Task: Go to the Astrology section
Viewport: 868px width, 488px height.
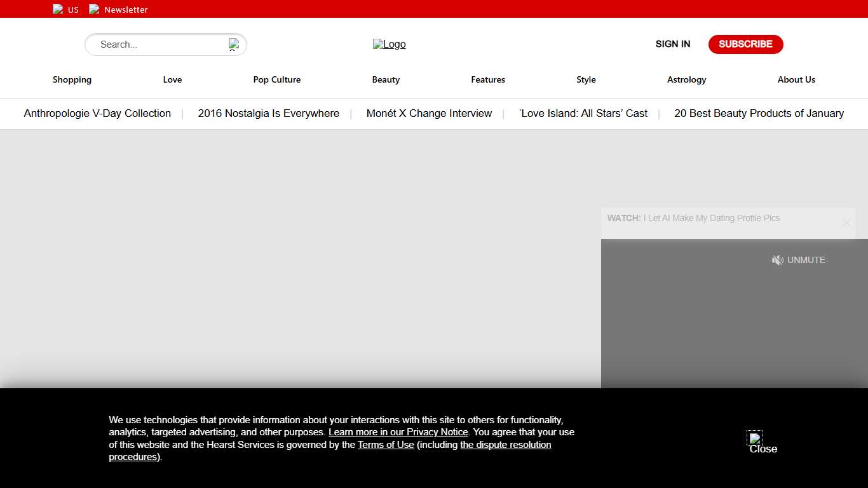Action: 686,79
